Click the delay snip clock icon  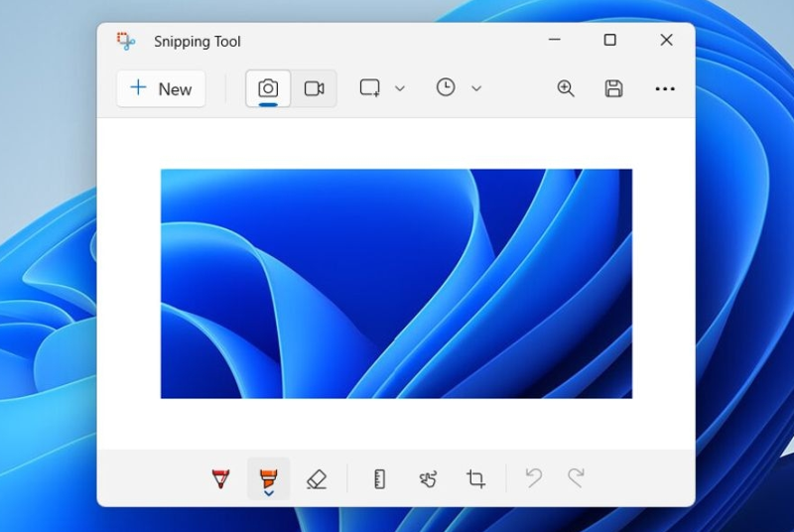446,87
